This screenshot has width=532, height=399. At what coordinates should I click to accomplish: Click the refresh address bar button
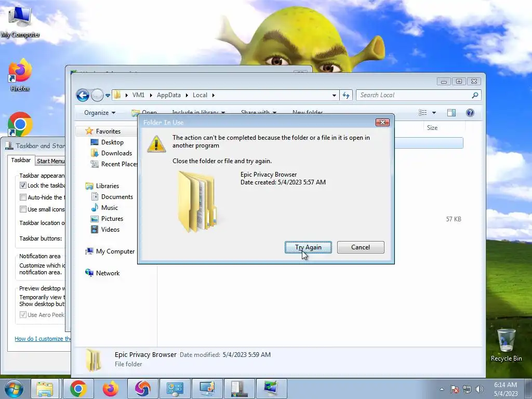(x=346, y=96)
